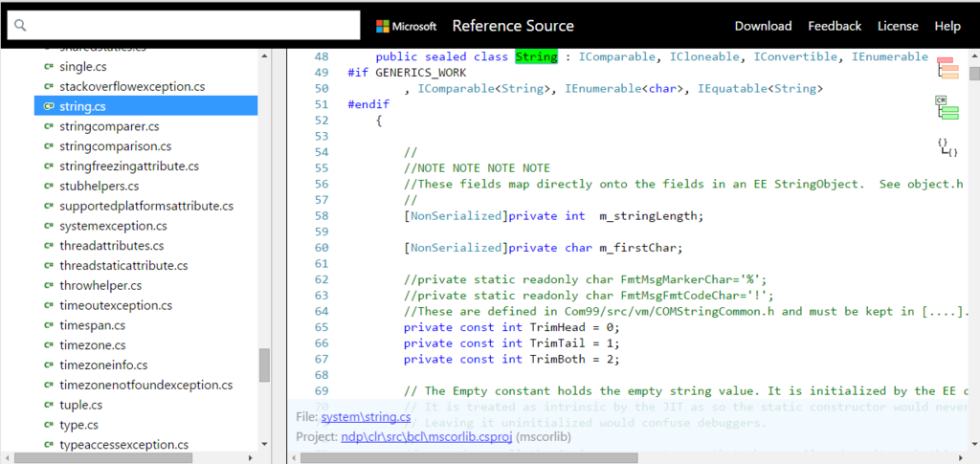Open tuple.cs file name in the tree
The height and width of the screenshot is (464, 980).
(82, 406)
